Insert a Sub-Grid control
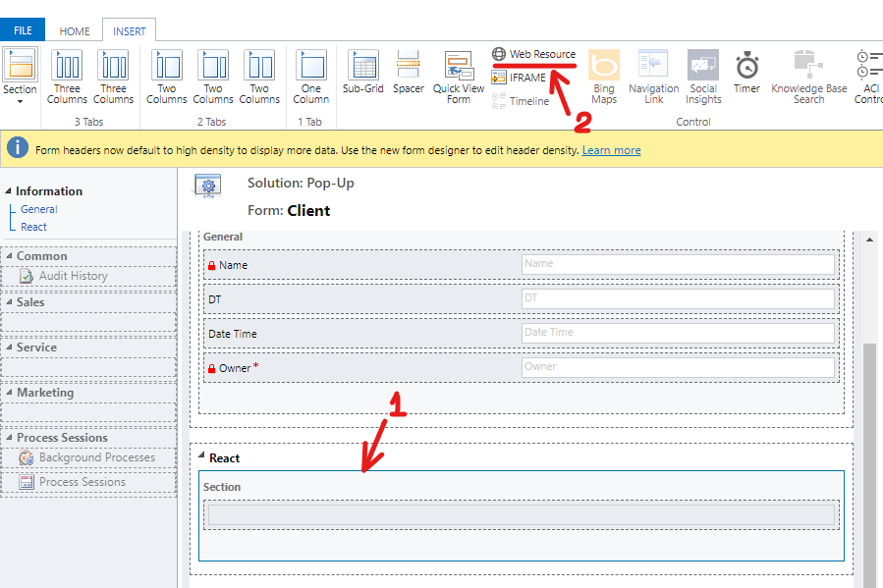The width and height of the screenshot is (883, 588). [363, 76]
